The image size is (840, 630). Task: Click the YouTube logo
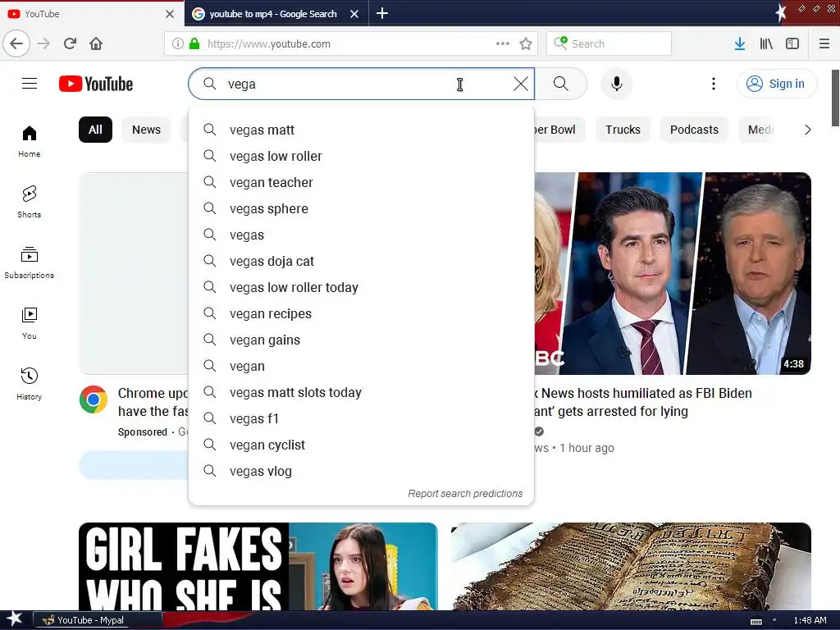[x=96, y=84]
